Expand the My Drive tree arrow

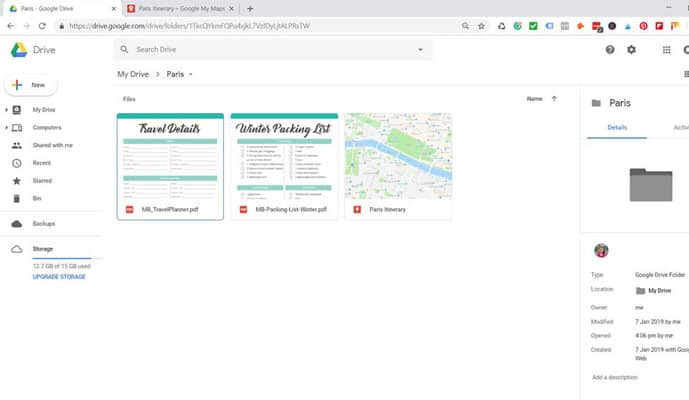click(x=6, y=109)
